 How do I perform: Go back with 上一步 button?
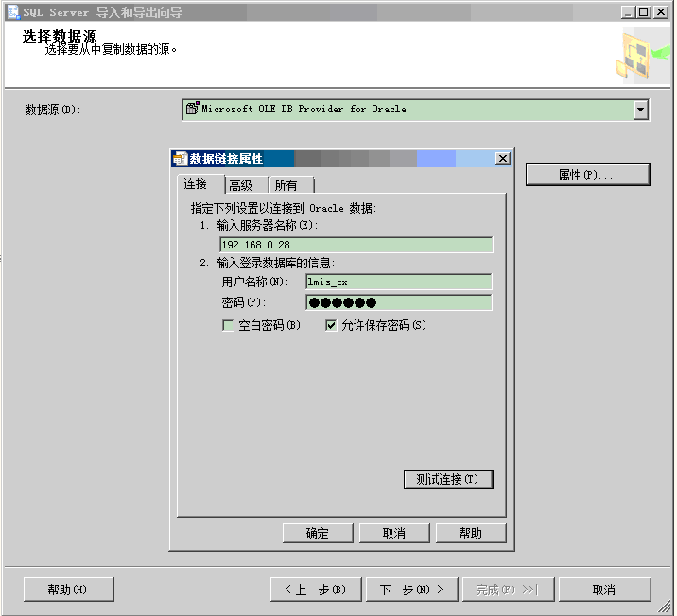pos(316,590)
